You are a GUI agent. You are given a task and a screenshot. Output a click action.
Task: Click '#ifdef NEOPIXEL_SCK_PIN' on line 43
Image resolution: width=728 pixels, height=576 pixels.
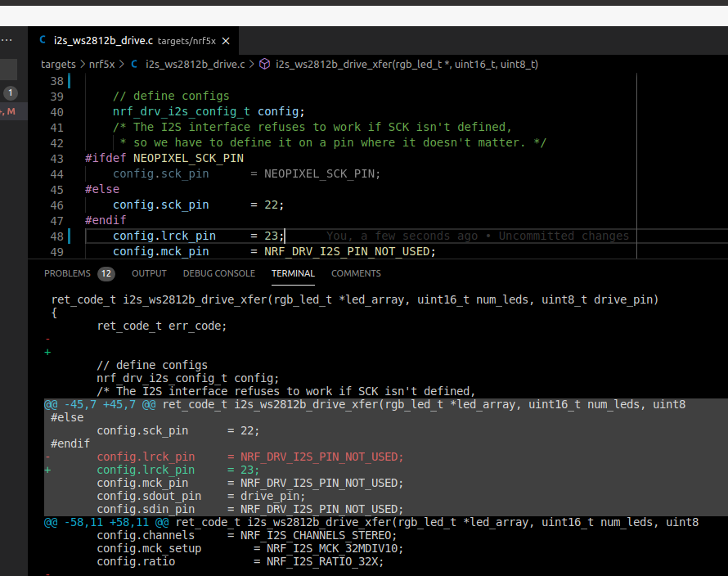point(164,159)
